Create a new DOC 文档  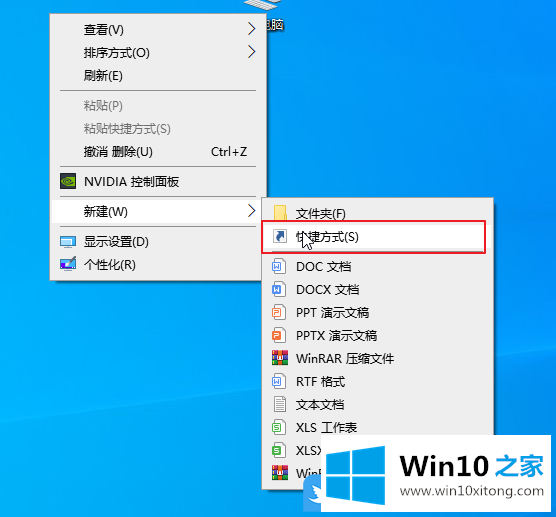coord(377,266)
